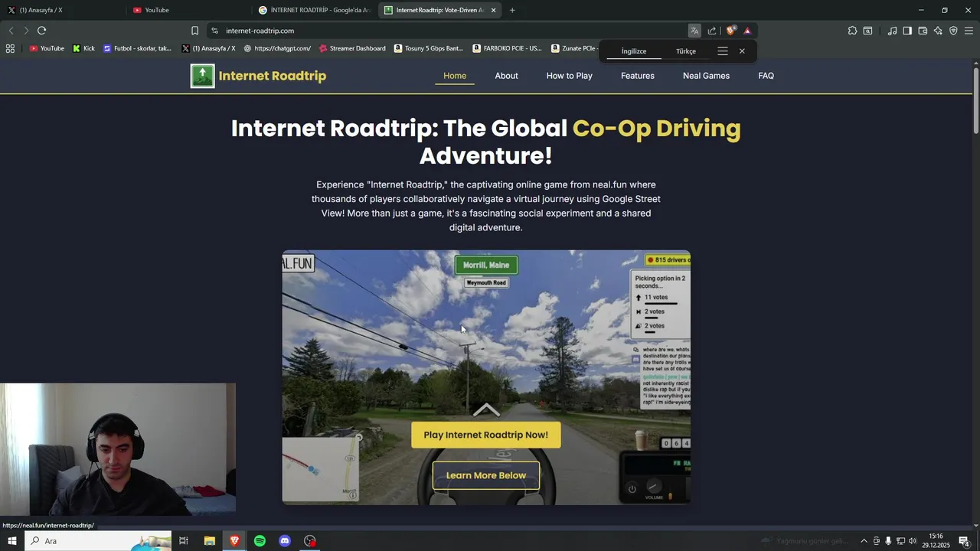Open the music note playlist icon
The width and height of the screenshot is (980, 551).
pyautogui.click(x=892, y=31)
